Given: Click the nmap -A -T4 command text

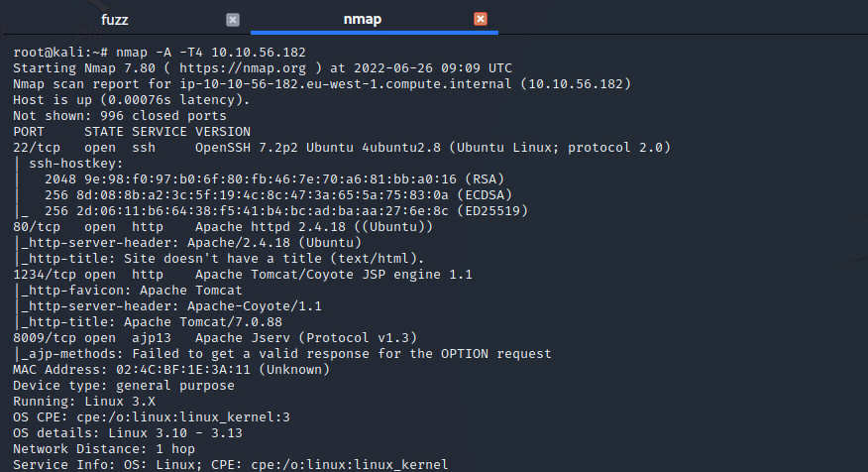Looking at the screenshot, I should point(211,53).
